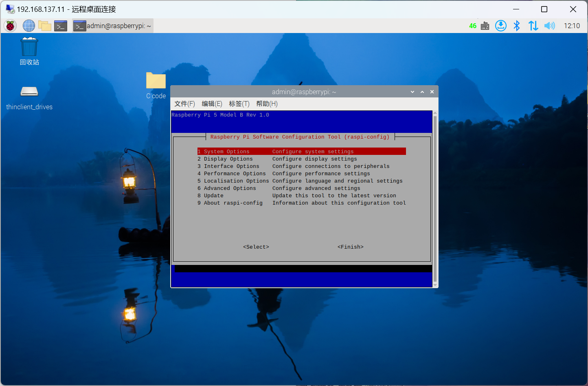Screen dimensions: 588x386
Task: Open the network arrows tray icon
Action: [x=533, y=26]
